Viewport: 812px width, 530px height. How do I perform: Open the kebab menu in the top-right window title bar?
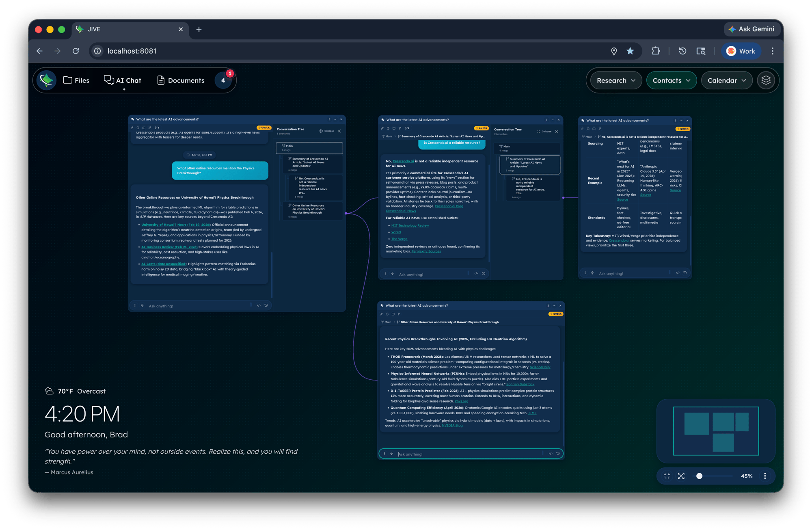676,121
